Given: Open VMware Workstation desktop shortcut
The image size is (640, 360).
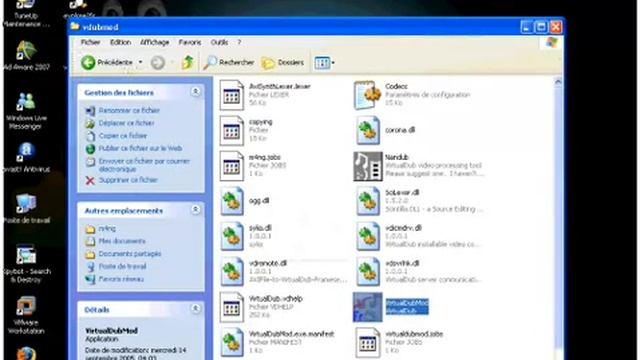Looking at the screenshot, I should (x=25, y=315).
